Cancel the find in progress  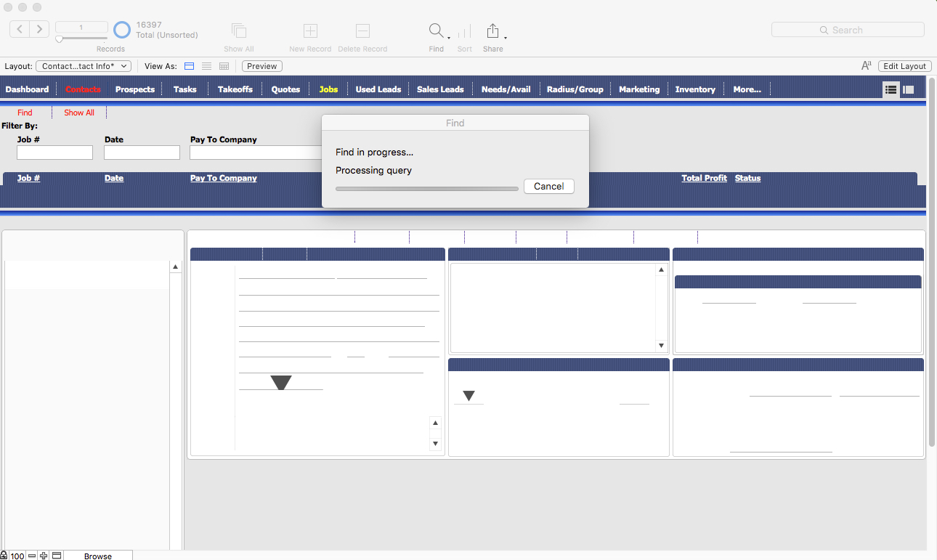pos(548,186)
